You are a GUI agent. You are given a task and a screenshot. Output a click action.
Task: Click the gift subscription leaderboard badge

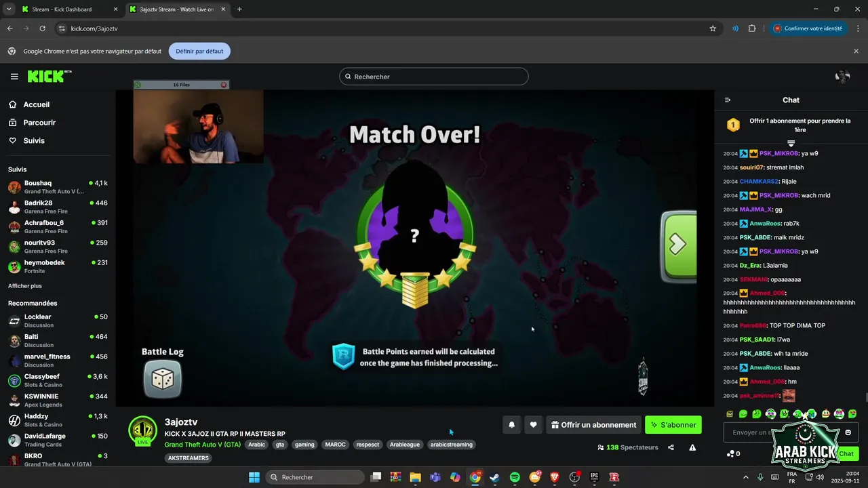tap(733, 125)
